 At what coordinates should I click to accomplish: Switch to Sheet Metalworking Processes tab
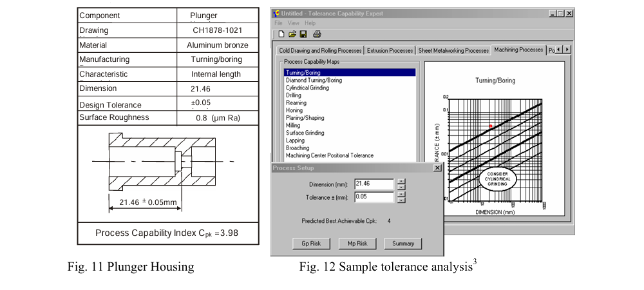pos(453,50)
